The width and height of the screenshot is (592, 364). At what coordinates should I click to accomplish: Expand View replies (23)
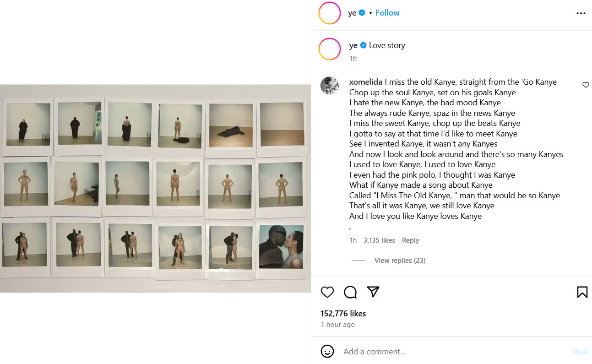point(400,261)
